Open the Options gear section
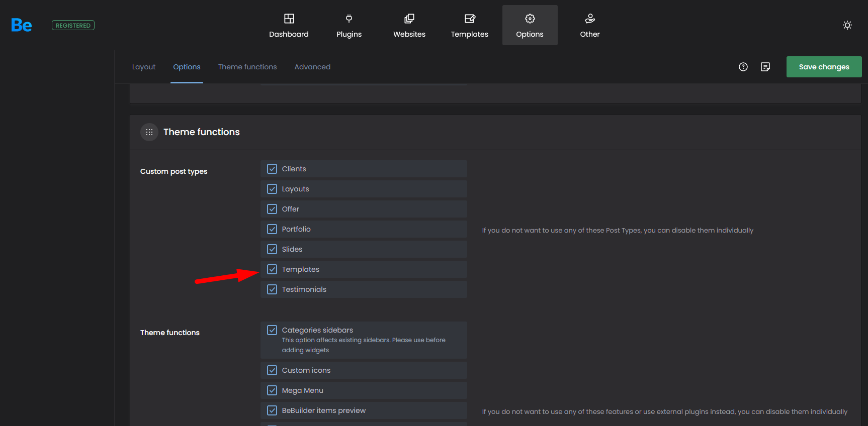The width and height of the screenshot is (868, 426). point(530,25)
